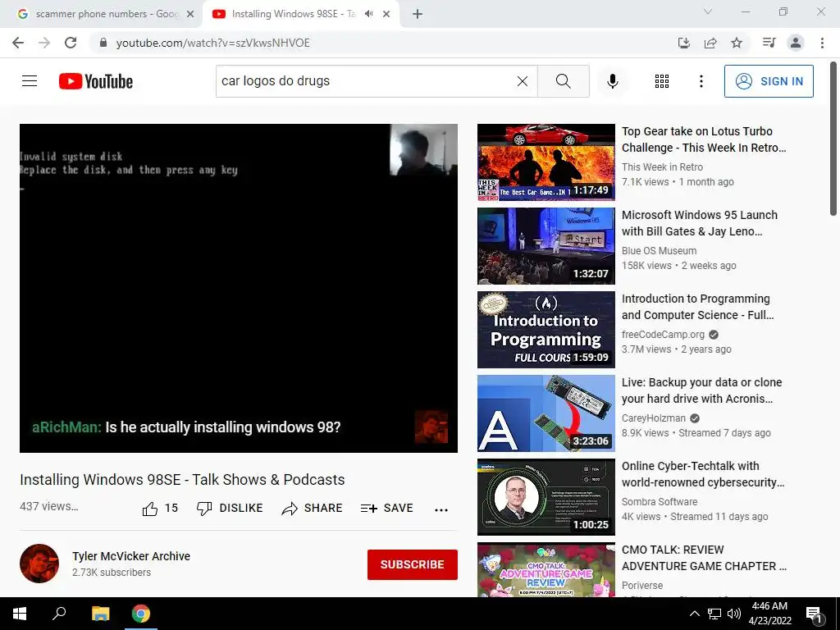Open Chrome three-dot menu

pos(822,43)
